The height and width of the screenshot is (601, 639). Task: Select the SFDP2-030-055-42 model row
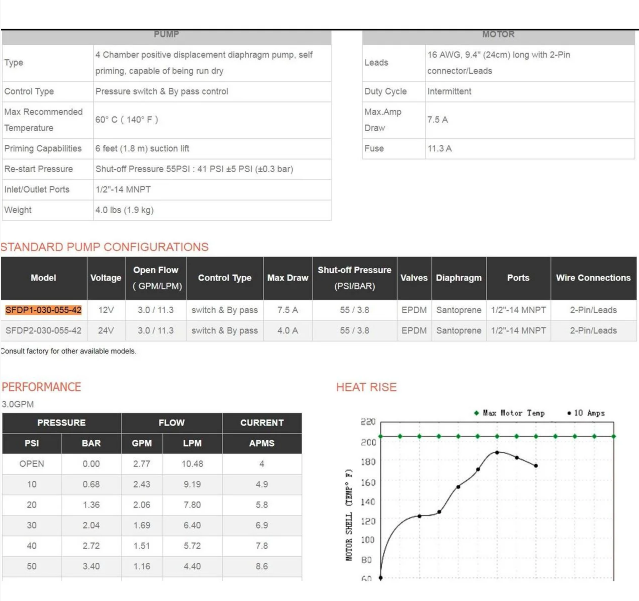43,330
